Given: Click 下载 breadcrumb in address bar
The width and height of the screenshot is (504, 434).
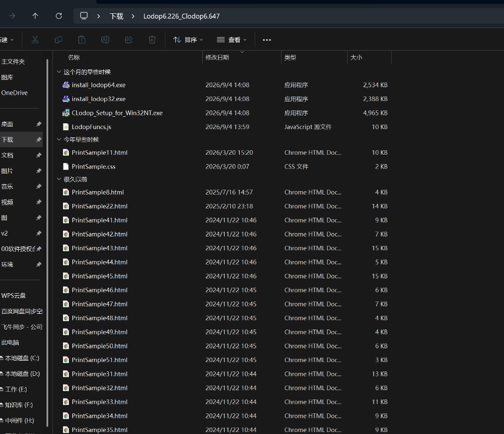Looking at the screenshot, I should pos(116,16).
